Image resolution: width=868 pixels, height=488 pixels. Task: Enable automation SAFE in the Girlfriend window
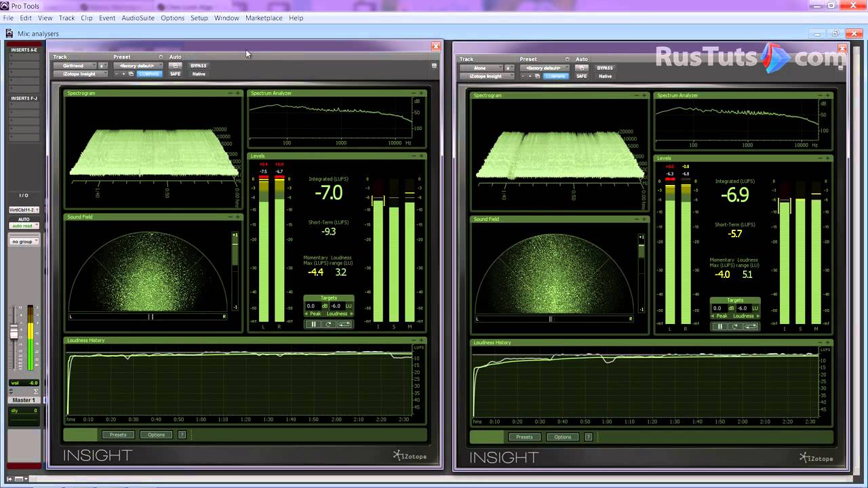click(x=175, y=74)
